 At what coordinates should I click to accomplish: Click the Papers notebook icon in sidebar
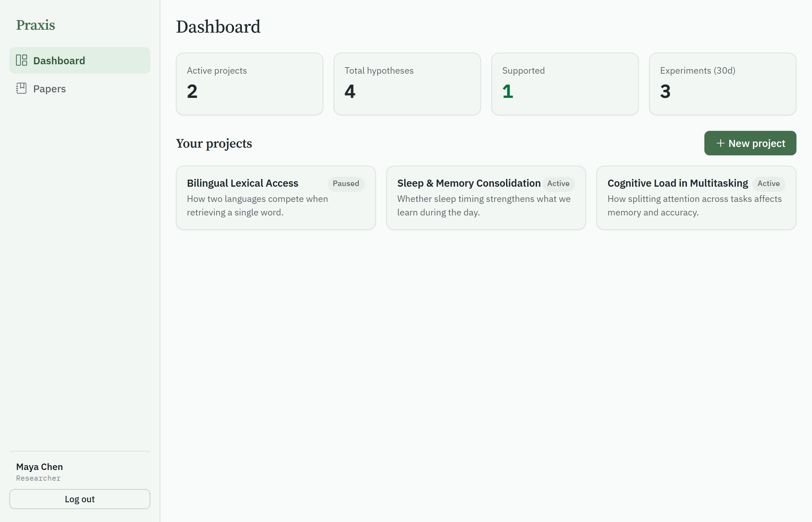pos(21,89)
